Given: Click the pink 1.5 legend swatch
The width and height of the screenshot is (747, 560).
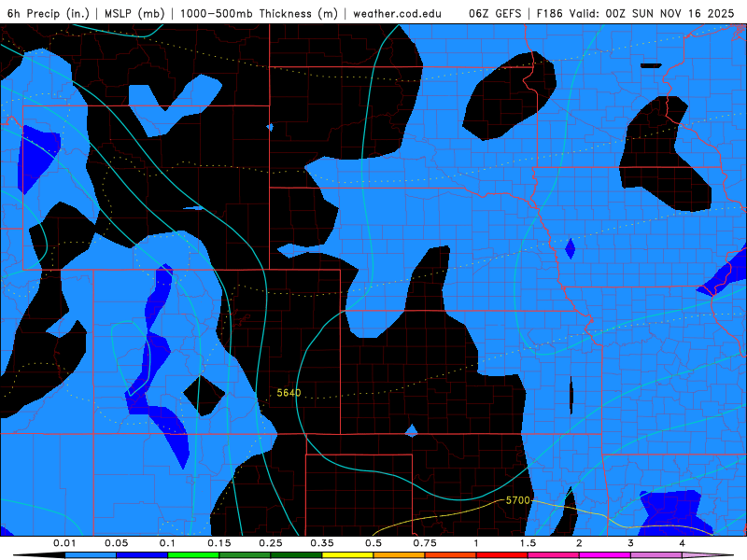Looking at the screenshot, I should click(554, 555).
